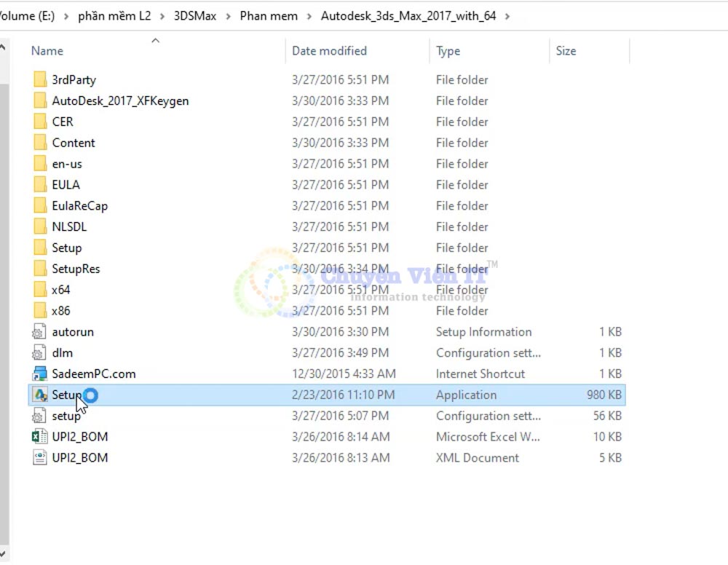Click the setup configuration settings file icon

point(39,416)
